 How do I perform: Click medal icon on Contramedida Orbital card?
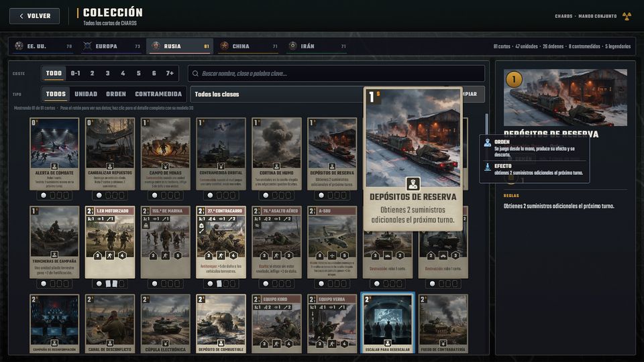[x=221, y=167]
